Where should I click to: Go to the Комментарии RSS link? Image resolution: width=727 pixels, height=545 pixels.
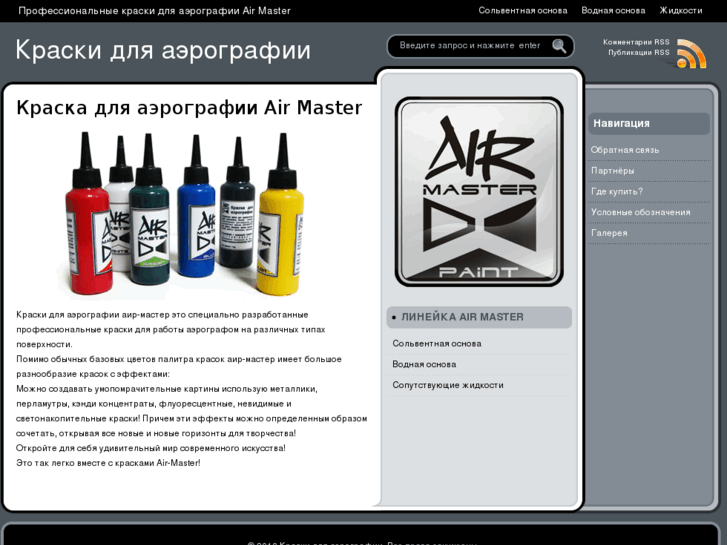tap(636, 42)
